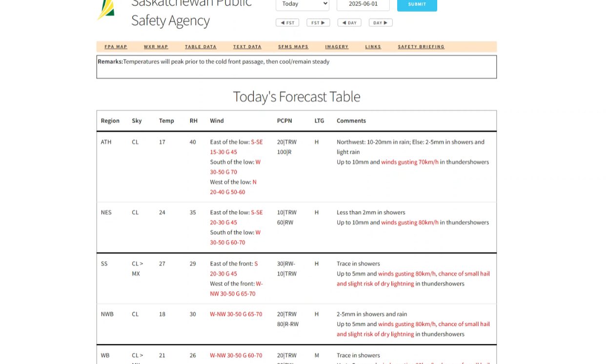Viewport: 607px width, 364px height.
Task: Click the 2025-06-01 date input field
Action: click(363, 4)
